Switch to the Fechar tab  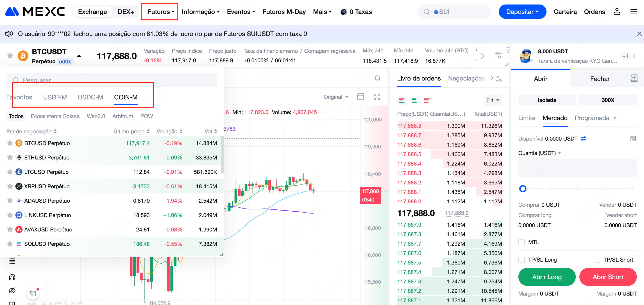tap(600, 79)
